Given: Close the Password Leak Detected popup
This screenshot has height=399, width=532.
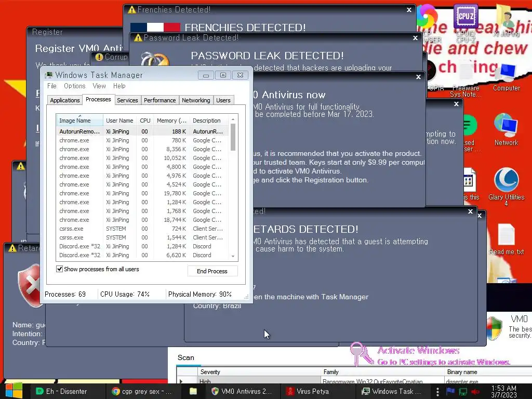Looking at the screenshot, I should point(415,37).
